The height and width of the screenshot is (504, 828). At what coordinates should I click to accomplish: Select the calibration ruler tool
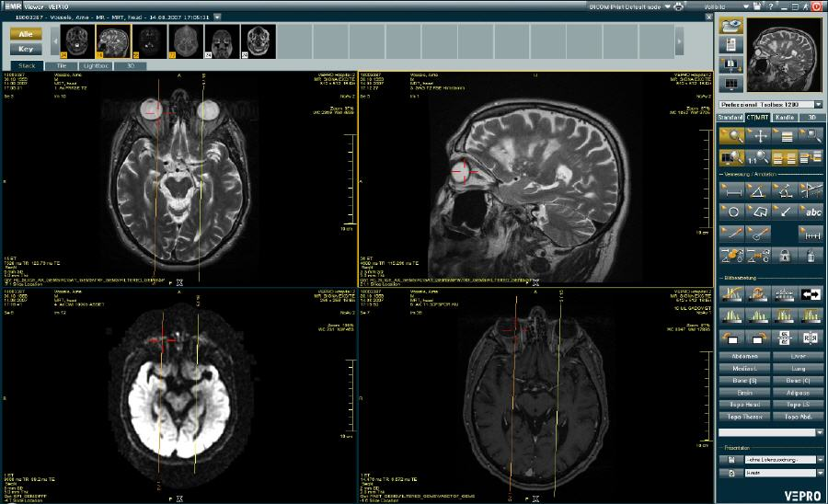click(x=811, y=234)
